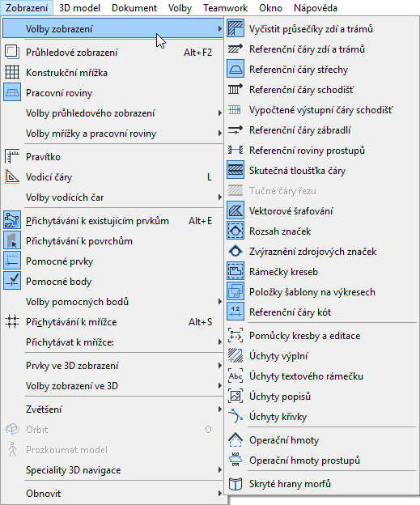420x505 pixels.
Task: Expand Prvky ve 3D zobrazení
Action: (x=113, y=366)
